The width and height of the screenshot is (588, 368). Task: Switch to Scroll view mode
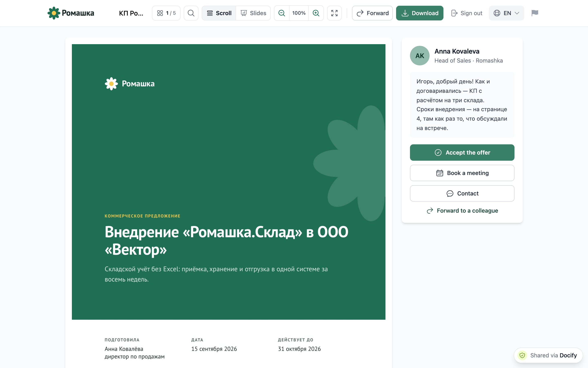(x=219, y=13)
